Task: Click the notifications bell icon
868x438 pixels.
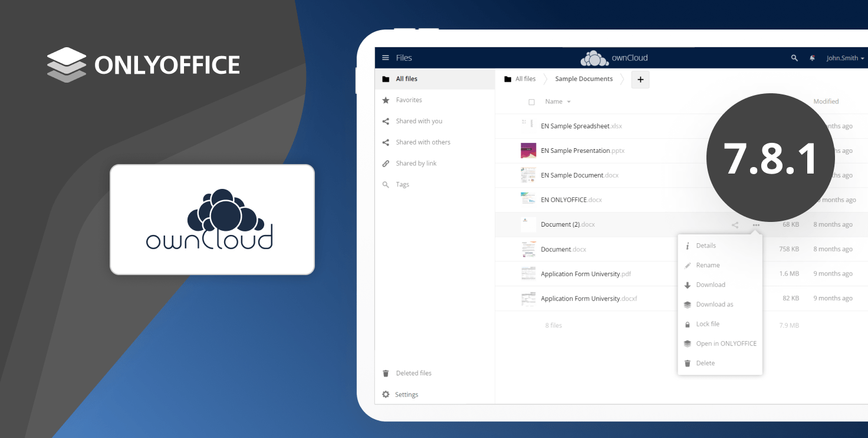Action: (x=812, y=57)
